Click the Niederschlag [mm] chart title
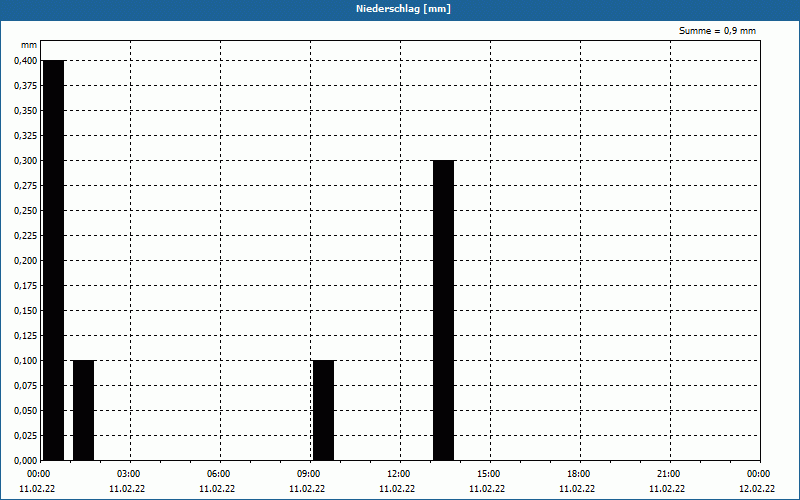The height and width of the screenshot is (500, 800). click(403, 9)
